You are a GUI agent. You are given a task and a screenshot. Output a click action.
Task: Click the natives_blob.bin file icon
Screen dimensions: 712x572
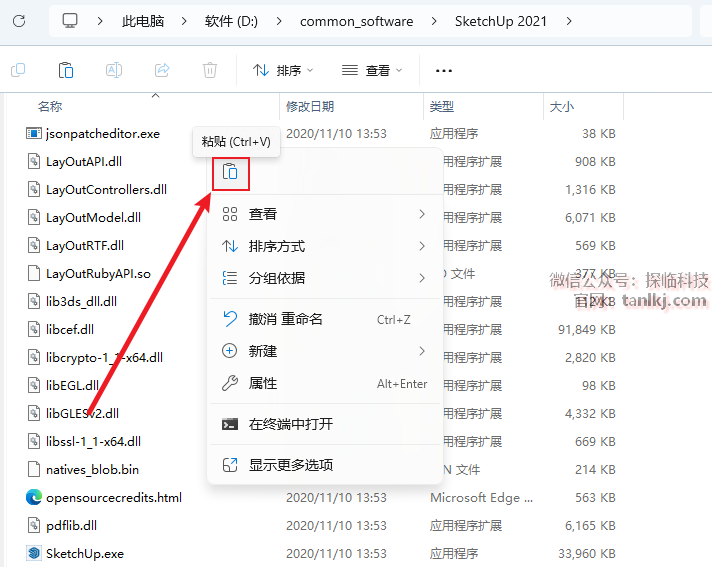coord(34,469)
